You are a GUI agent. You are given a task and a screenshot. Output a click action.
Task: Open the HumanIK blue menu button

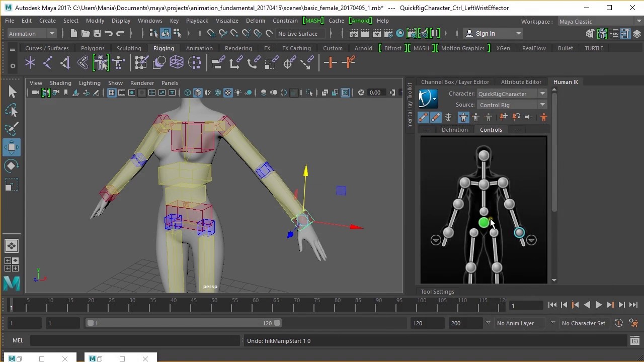(x=428, y=99)
